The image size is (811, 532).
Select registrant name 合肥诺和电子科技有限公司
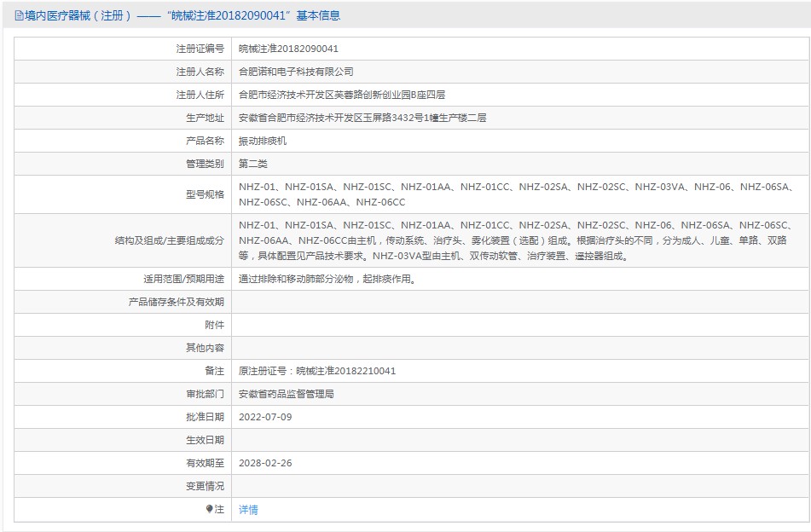[x=297, y=72]
